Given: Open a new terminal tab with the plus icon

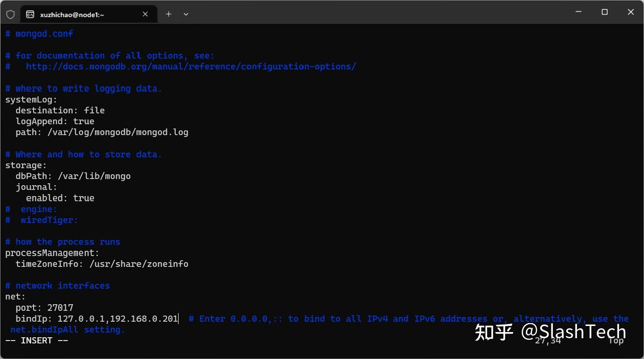Looking at the screenshot, I should coord(168,14).
